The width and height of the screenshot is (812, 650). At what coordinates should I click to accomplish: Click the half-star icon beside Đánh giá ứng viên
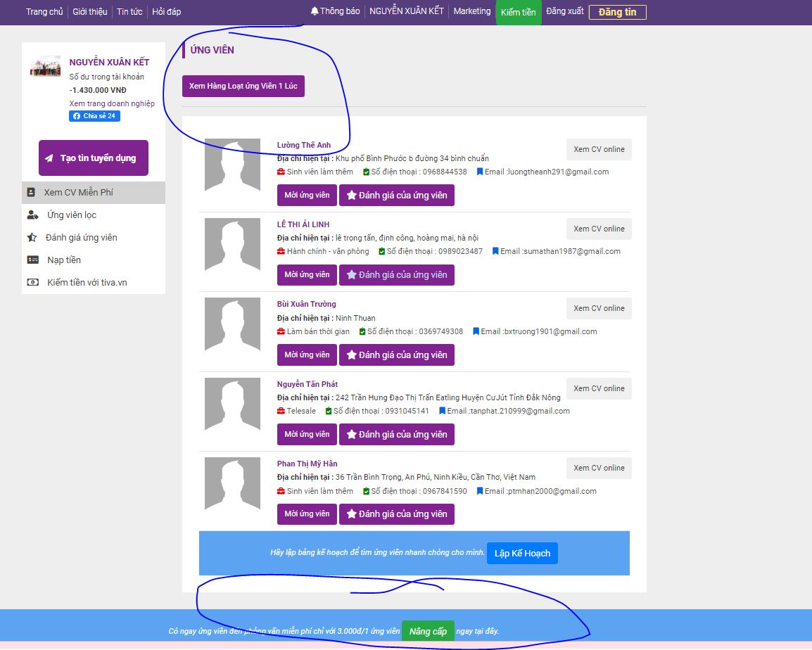(32, 238)
